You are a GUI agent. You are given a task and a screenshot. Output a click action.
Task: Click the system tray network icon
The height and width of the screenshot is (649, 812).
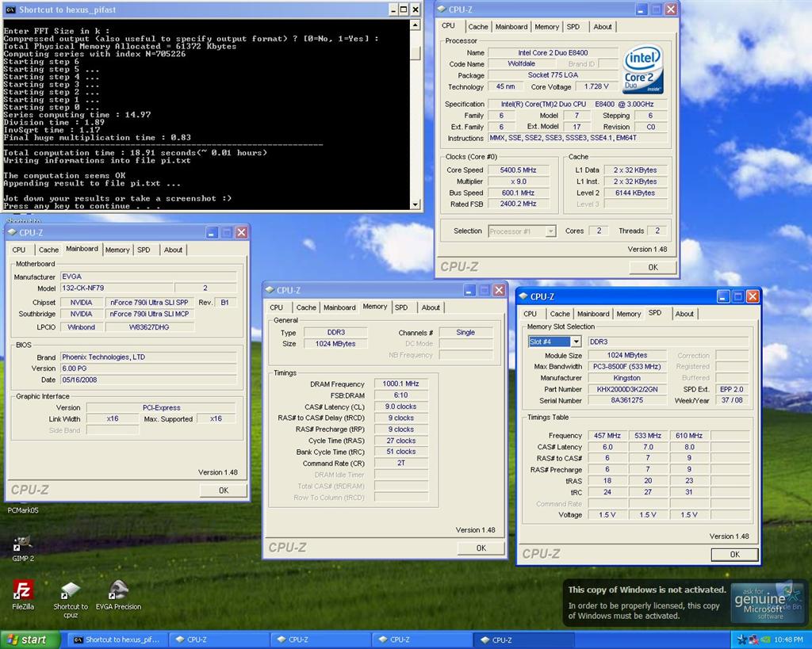(753, 640)
